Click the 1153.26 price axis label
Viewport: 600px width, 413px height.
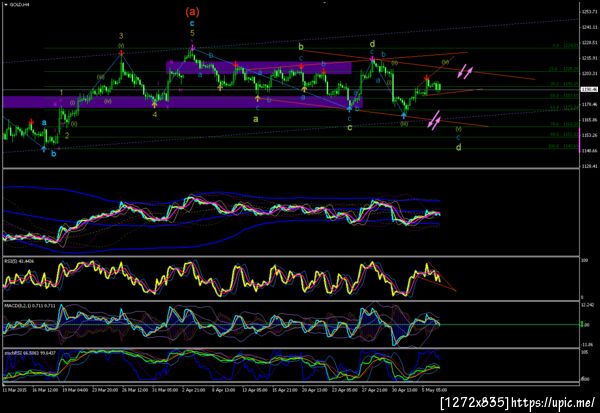pyautogui.click(x=589, y=135)
